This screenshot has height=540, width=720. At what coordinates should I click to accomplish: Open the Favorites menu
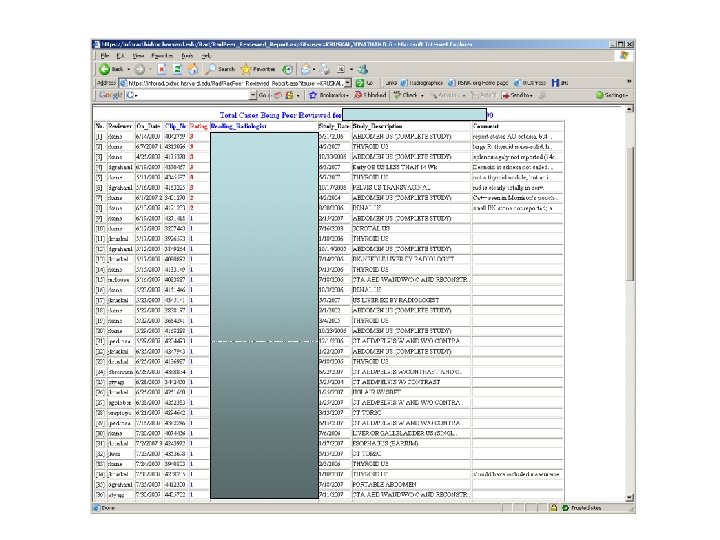click(x=162, y=56)
